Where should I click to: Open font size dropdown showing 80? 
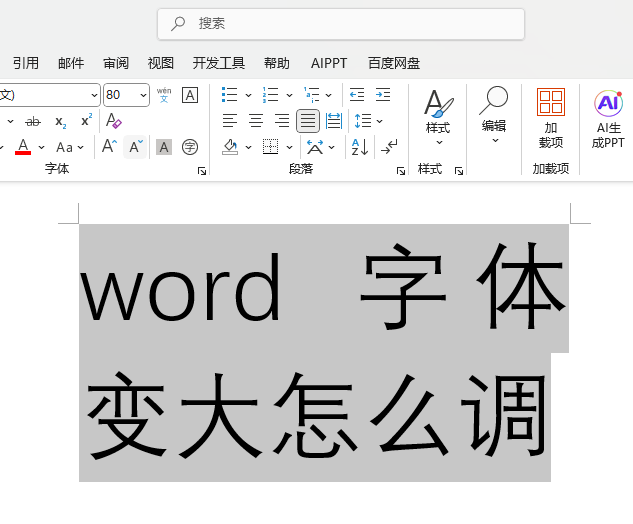pos(143,95)
